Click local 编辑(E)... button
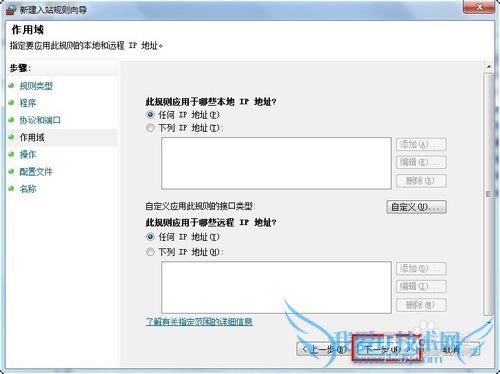 coord(421,162)
